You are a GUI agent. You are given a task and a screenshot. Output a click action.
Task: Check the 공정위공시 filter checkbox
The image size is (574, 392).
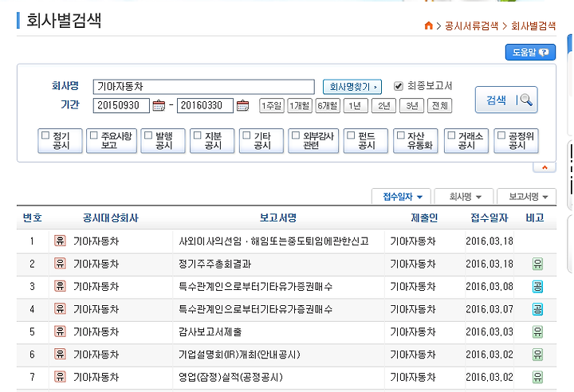coord(501,135)
